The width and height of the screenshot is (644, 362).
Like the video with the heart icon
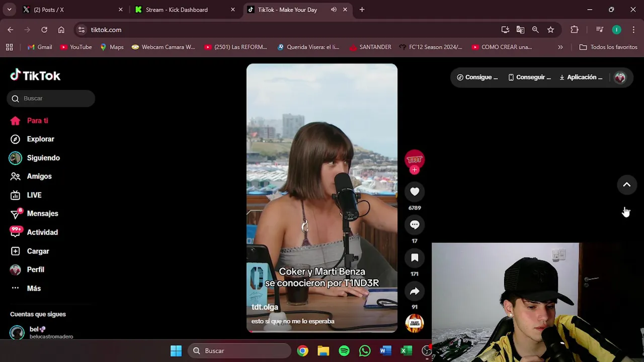tap(415, 192)
